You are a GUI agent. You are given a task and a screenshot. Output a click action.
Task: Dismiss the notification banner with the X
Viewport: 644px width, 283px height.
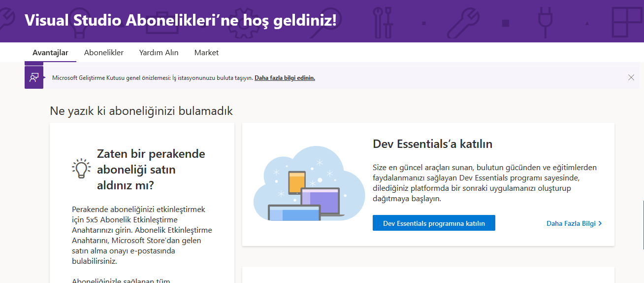[631, 77]
